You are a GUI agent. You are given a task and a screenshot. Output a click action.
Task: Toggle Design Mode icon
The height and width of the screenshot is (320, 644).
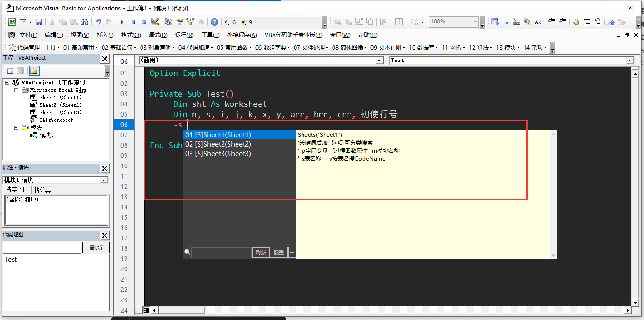tap(155, 22)
